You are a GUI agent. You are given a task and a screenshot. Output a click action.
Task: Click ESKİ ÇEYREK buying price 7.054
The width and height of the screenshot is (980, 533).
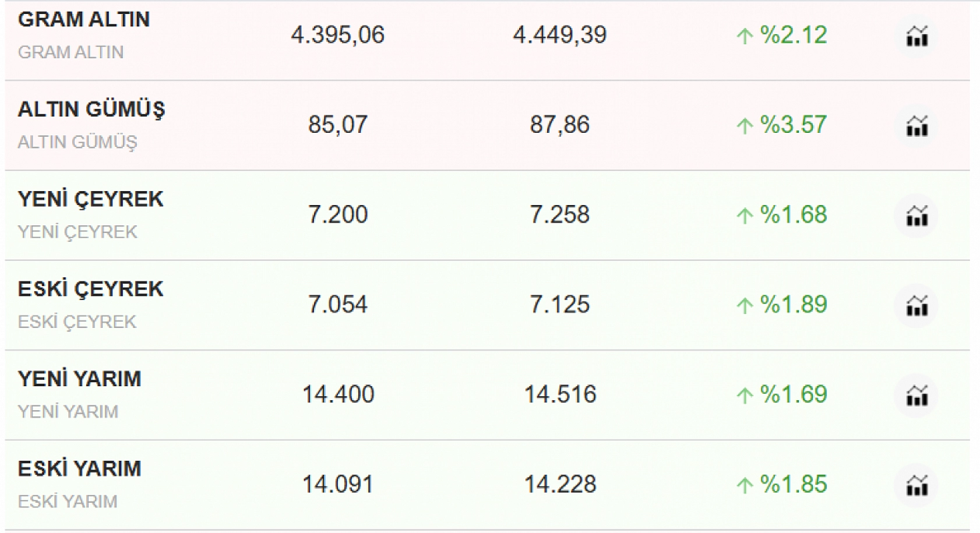338,305
